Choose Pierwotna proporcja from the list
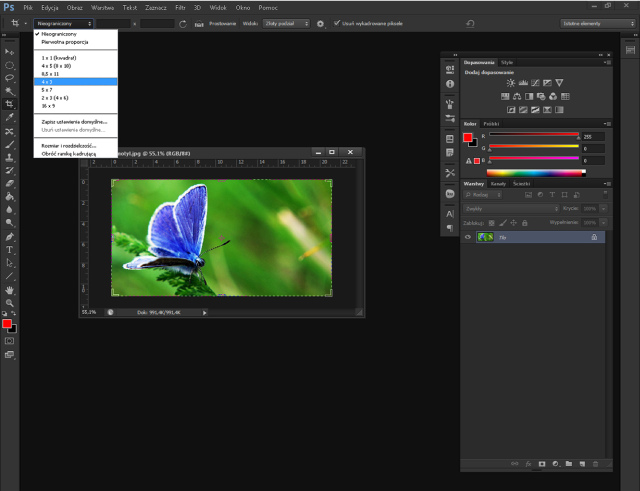Viewport: 640px width, 491px height. (76, 42)
